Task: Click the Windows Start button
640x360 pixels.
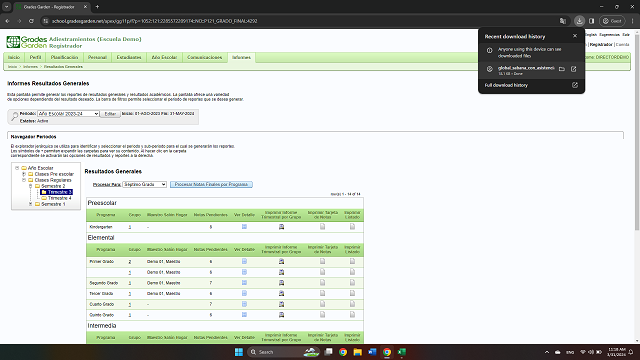Action: pos(239,352)
